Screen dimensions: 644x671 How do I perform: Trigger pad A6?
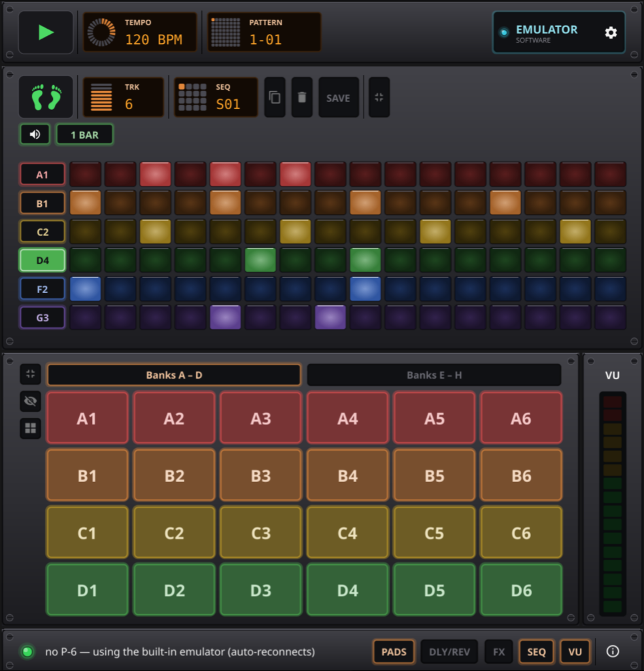coord(521,418)
